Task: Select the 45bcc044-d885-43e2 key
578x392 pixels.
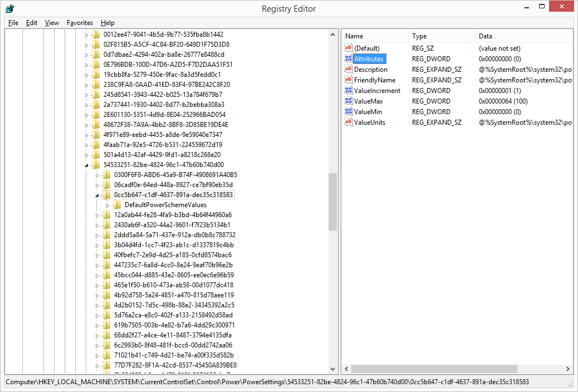Action: pyautogui.click(x=174, y=275)
